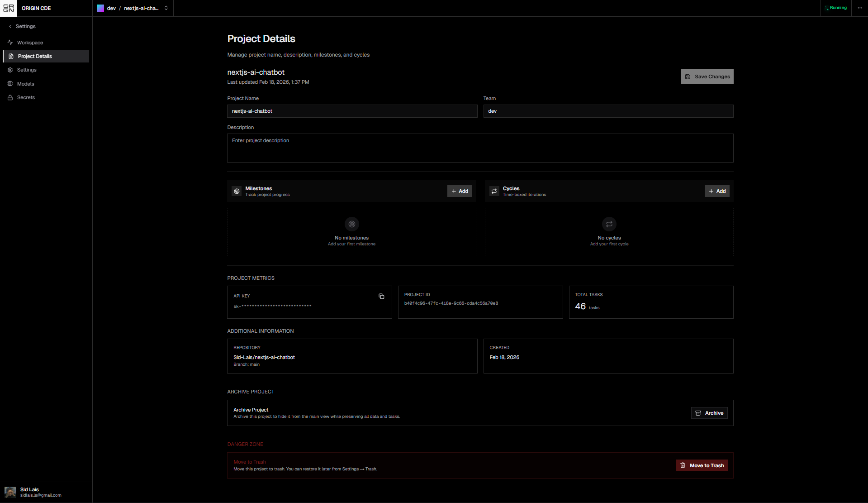Copy the API key with the copy icon
868x503 pixels.
(x=381, y=296)
